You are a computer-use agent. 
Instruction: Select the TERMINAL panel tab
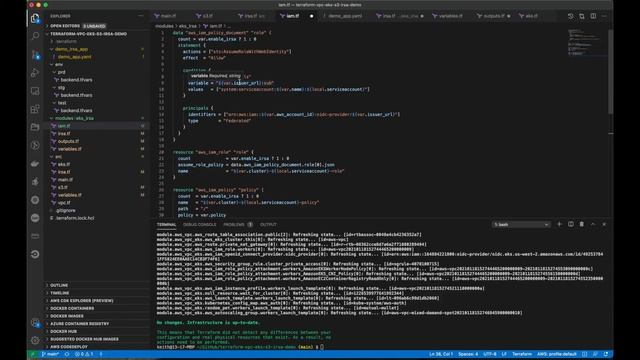167,224
